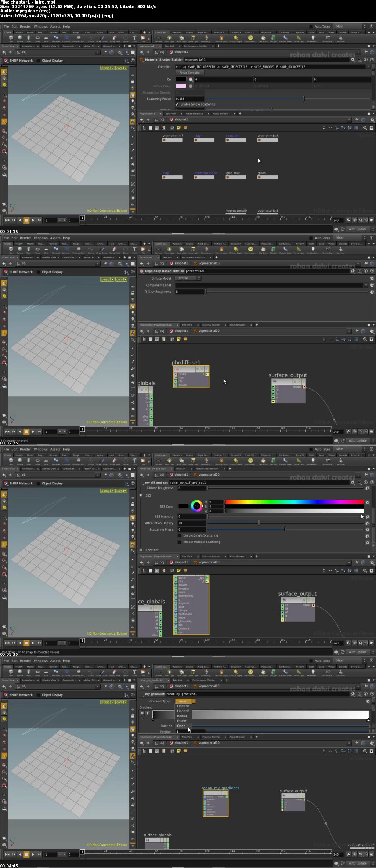The image size is (376, 868).
Task: Open Compiler field dropdown arrow
Action: point(368,67)
